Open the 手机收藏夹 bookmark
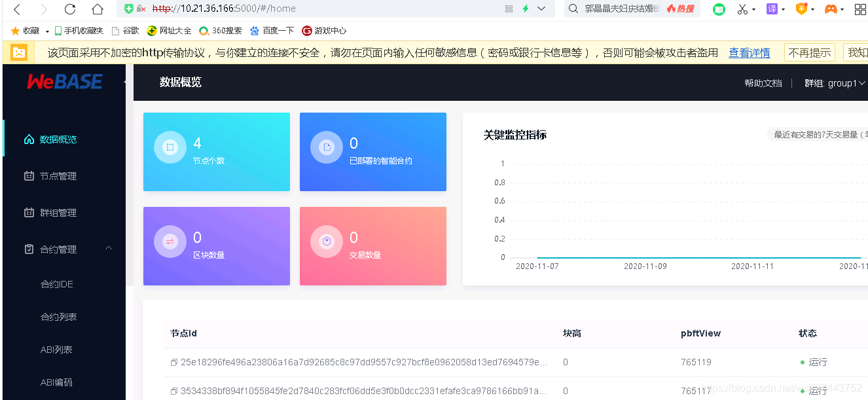This screenshot has width=868, height=400. (x=79, y=31)
